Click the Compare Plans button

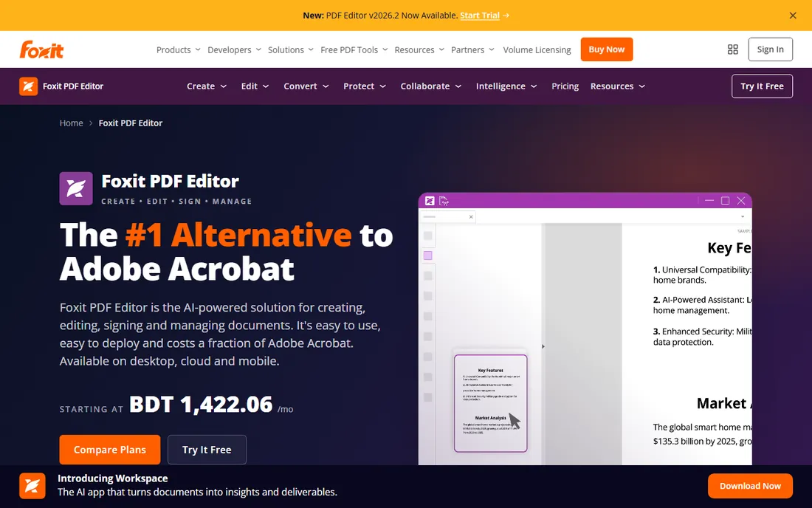coord(110,450)
